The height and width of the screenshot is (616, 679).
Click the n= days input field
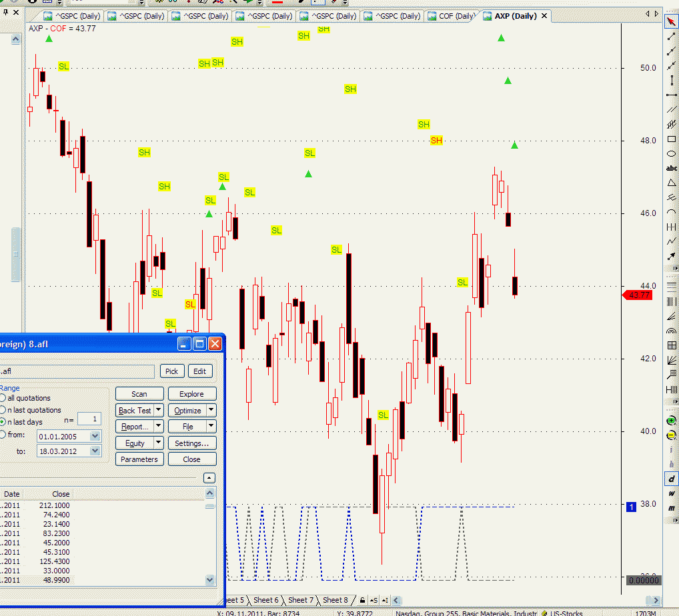(89, 419)
